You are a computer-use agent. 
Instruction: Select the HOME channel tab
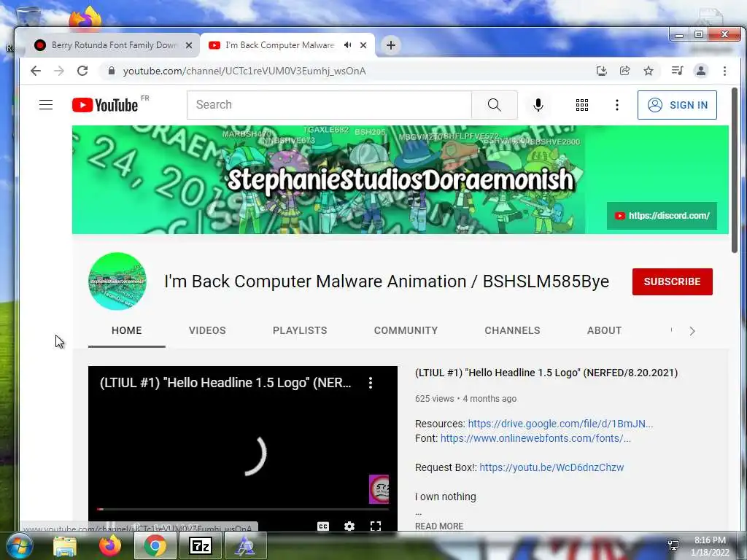coord(127,330)
